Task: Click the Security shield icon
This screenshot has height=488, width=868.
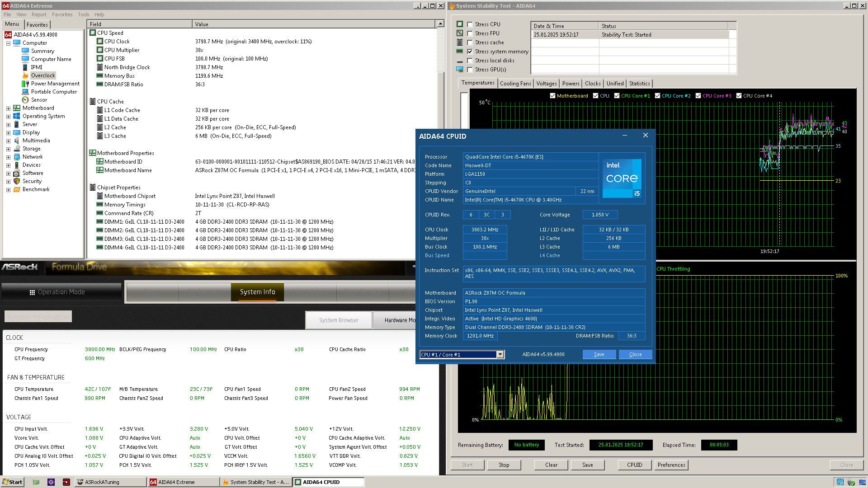Action: (17, 181)
